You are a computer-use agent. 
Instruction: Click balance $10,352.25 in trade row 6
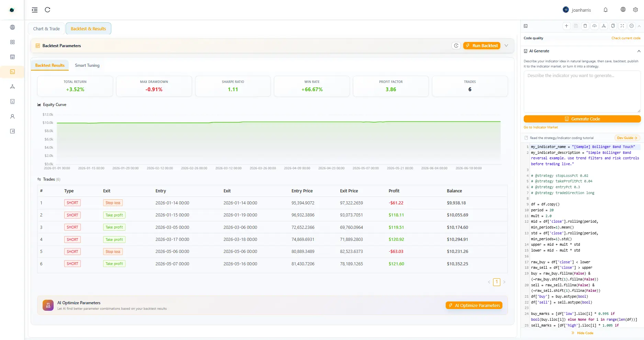[457, 264]
